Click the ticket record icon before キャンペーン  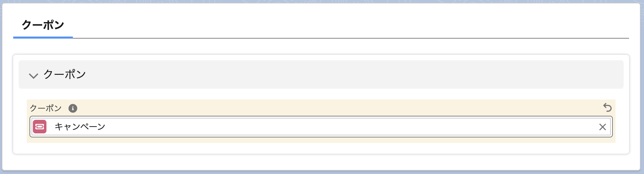[40, 127]
